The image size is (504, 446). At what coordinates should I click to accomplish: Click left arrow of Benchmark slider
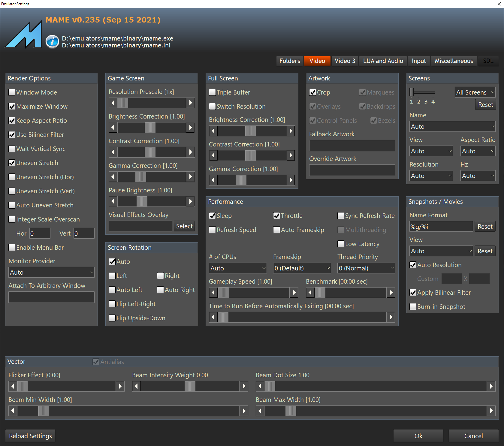coord(310,292)
